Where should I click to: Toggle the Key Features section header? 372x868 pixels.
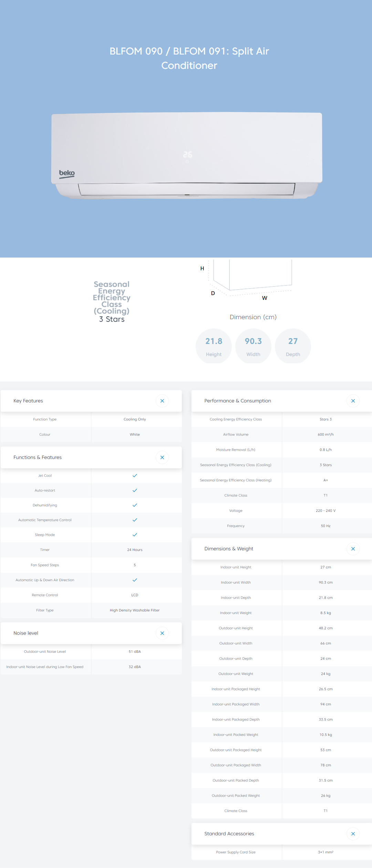(28, 401)
